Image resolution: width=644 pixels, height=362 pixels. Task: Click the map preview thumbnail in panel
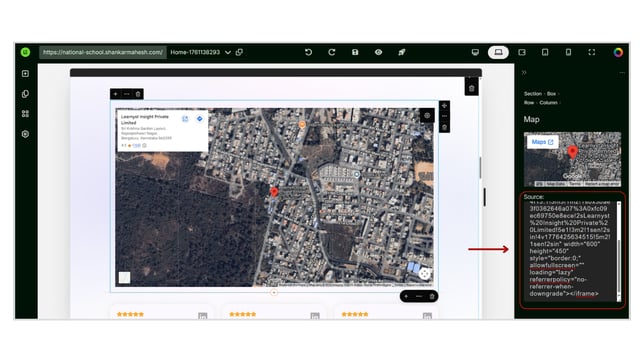(x=572, y=159)
